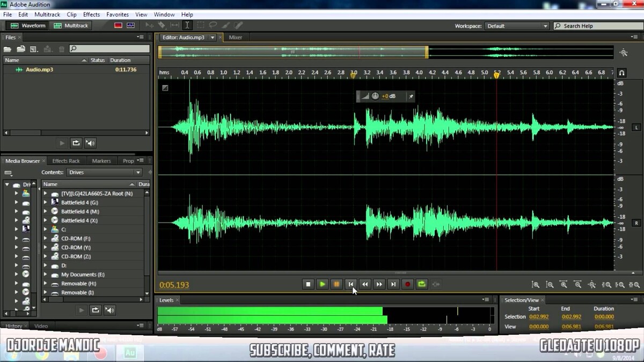Click the Zoom In (Time) icon
Screen dimensions: 644x362
click(x=563, y=285)
